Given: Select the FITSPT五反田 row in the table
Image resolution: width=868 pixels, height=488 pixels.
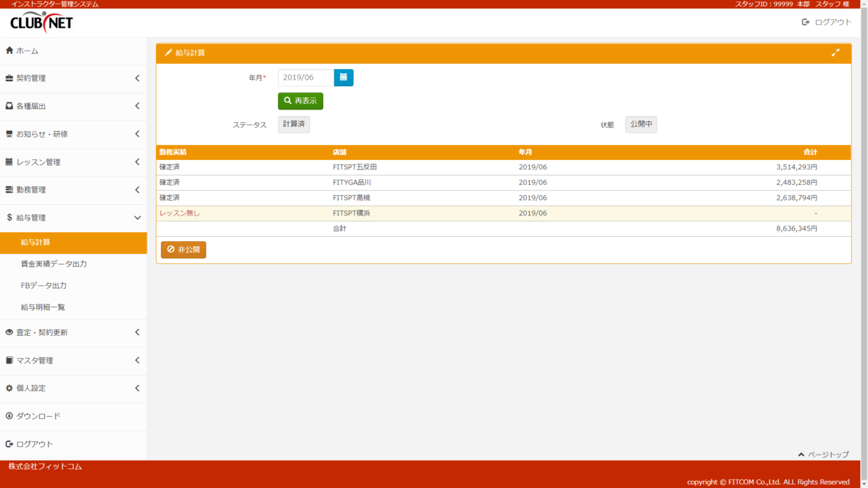Looking at the screenshot, I should click(355, 167).
